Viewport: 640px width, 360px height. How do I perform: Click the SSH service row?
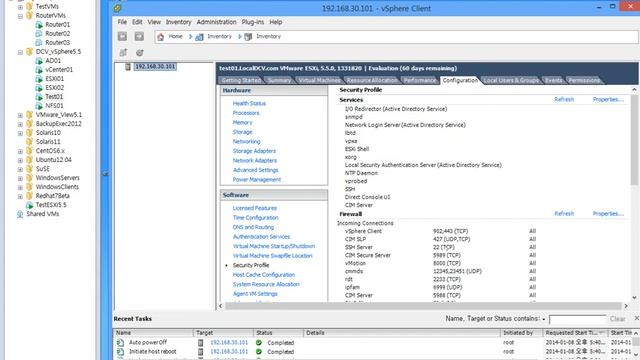click(x=350, y=189)
